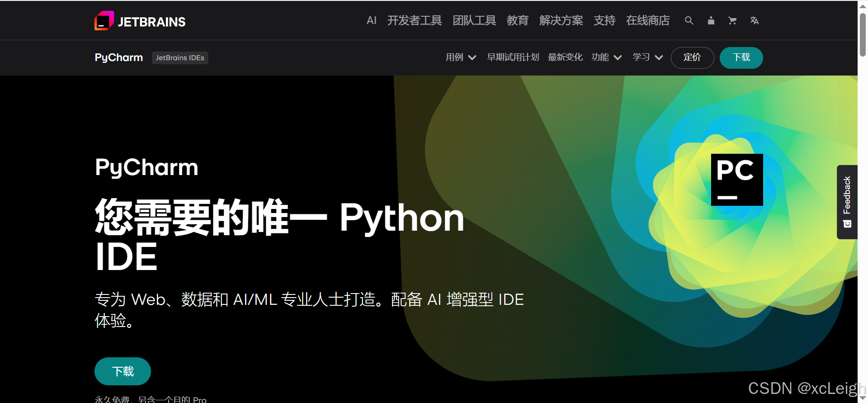Expand the 学习 dropdown
This screenshot has height=403, width=868.
pyautogui.click(x=647, y=57)
